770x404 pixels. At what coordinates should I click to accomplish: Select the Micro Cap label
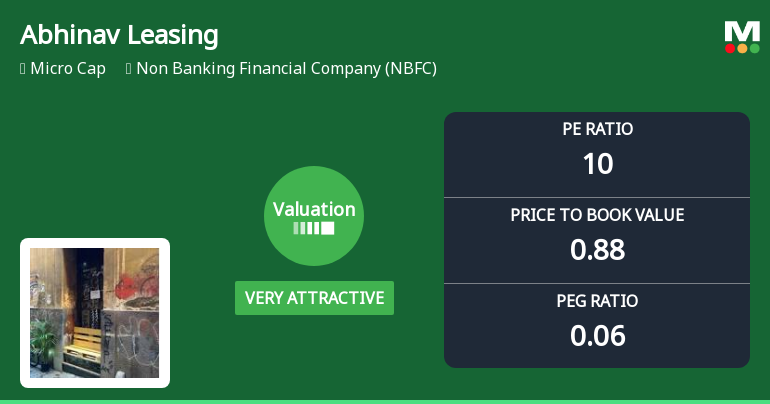pyautogui.click(x=68, y=69)
